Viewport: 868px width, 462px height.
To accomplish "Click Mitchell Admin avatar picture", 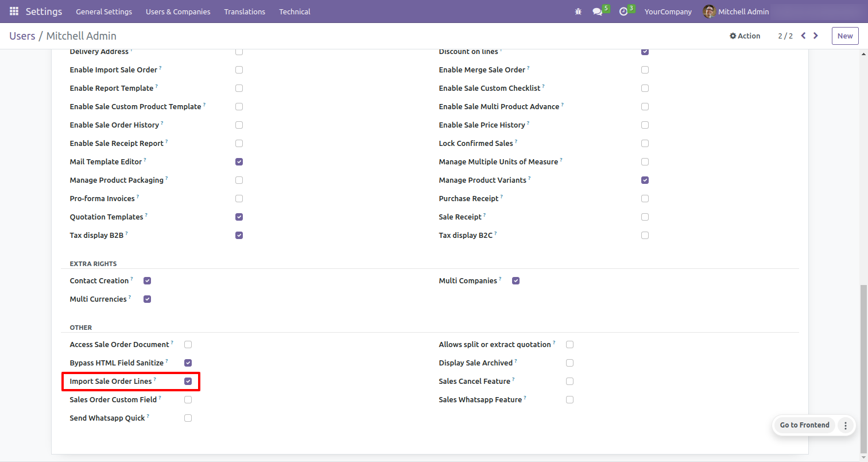I will [x=709, y=11].
